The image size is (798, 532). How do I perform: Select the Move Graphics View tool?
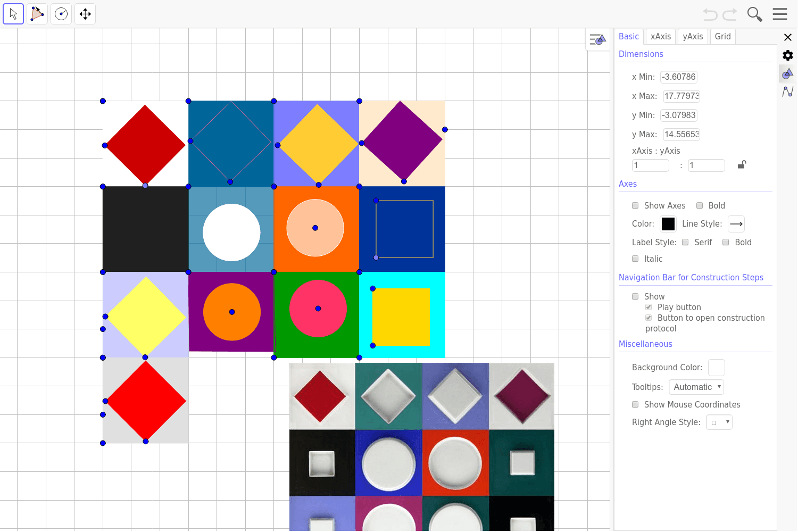click(85, 14)
